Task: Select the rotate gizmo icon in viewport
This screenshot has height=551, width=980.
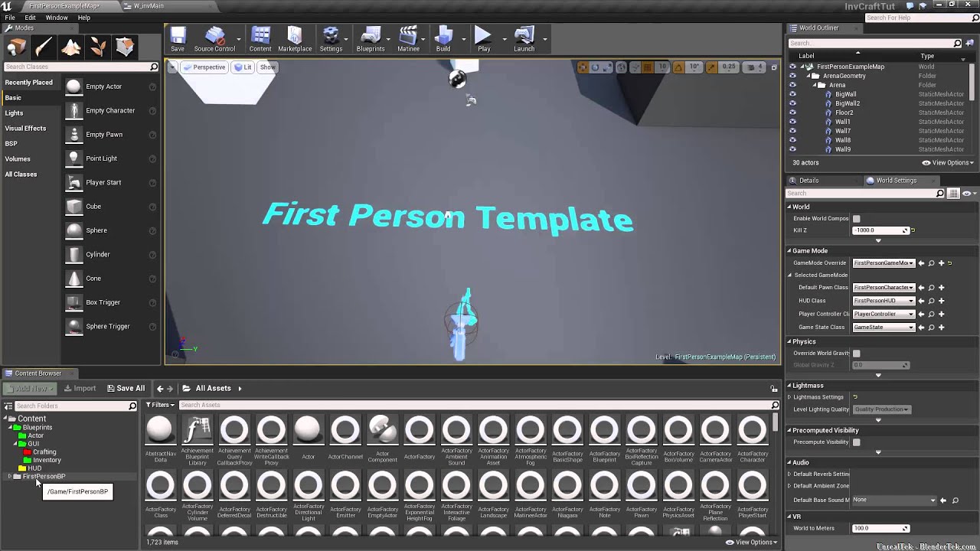Action: (595, 67)
